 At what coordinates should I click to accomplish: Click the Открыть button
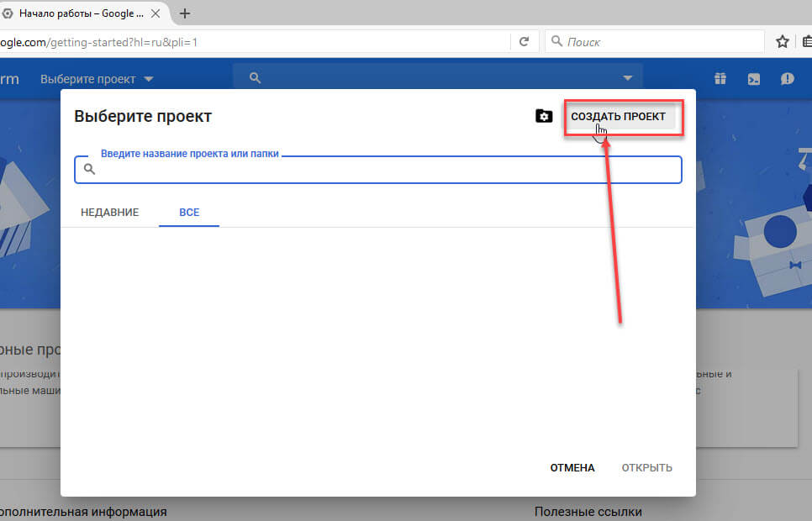pos(646,468)
